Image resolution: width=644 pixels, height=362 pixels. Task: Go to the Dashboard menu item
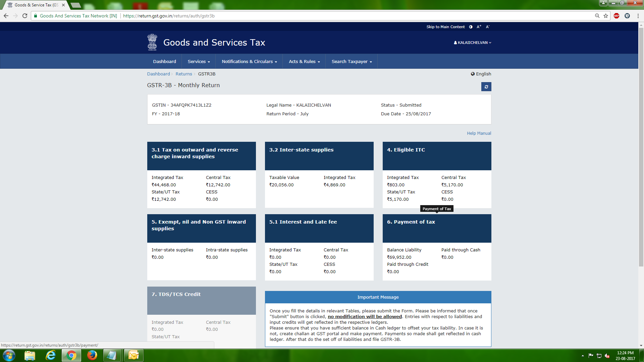(164, 62)
